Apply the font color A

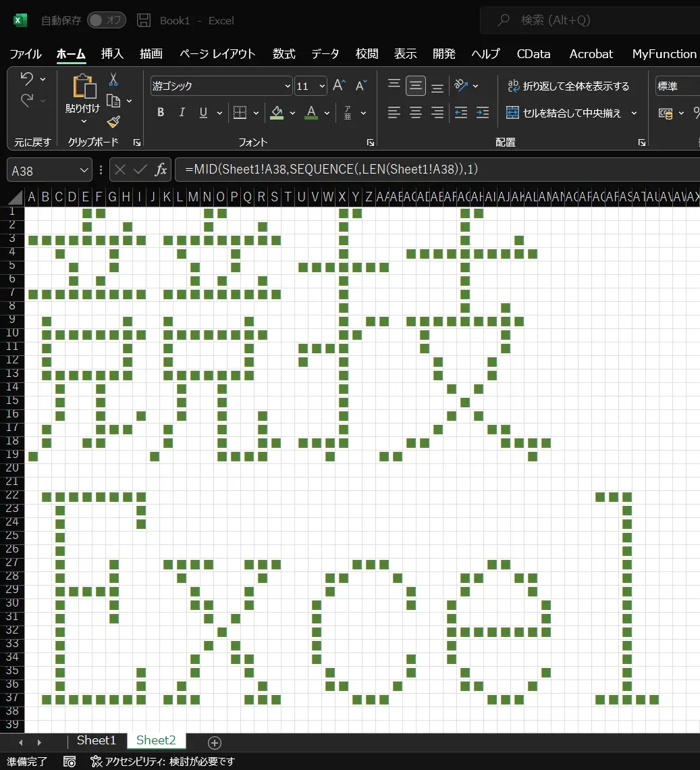pyautogui.click(x=311, y=112)
